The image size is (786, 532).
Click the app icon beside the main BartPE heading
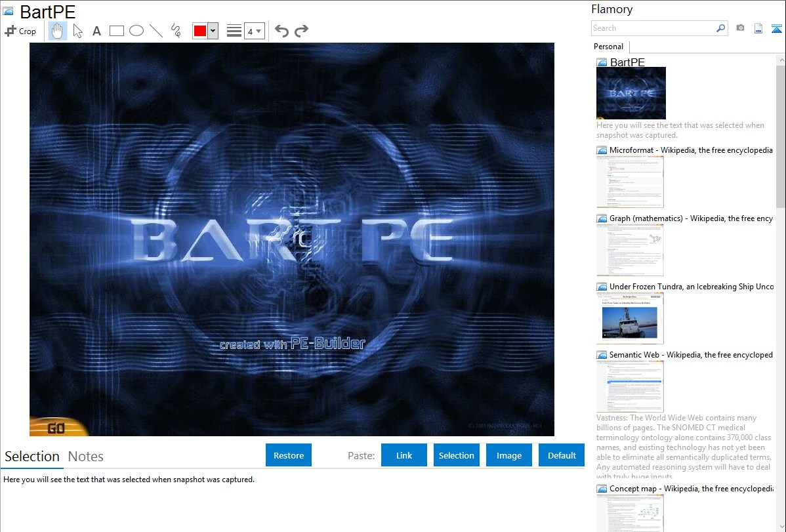click(x=8, y=11)
